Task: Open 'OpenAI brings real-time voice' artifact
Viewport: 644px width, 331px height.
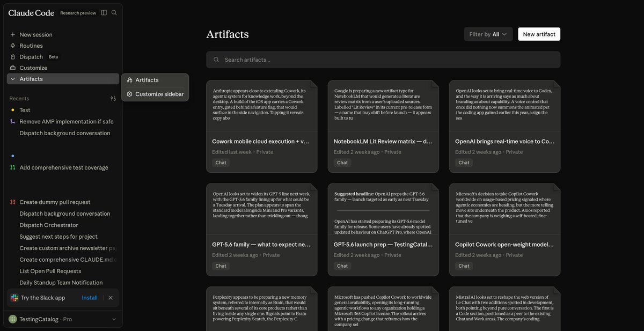Action: (x=504, y=126)
